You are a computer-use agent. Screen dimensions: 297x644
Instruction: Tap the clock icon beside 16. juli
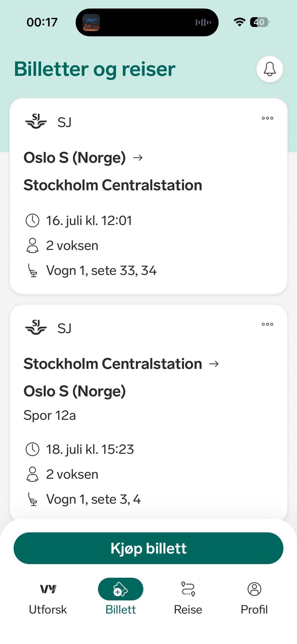pyautogui.click(x=32, y=221)
